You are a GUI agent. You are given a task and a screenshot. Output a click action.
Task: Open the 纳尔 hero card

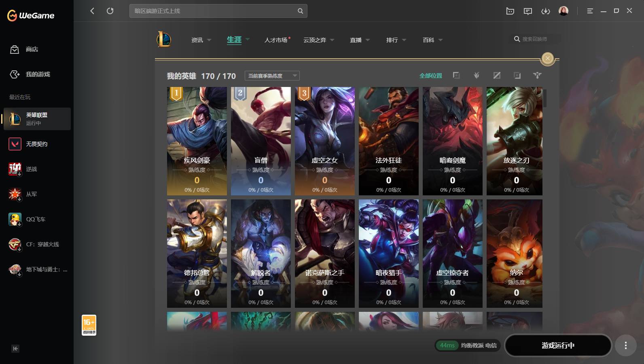coord(515,254)
